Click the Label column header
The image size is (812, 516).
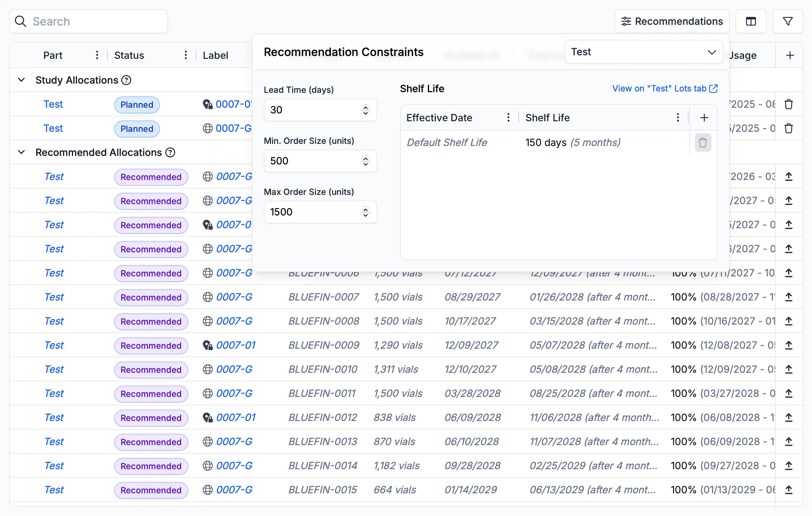pyautogui.click(x=215, y=55)
